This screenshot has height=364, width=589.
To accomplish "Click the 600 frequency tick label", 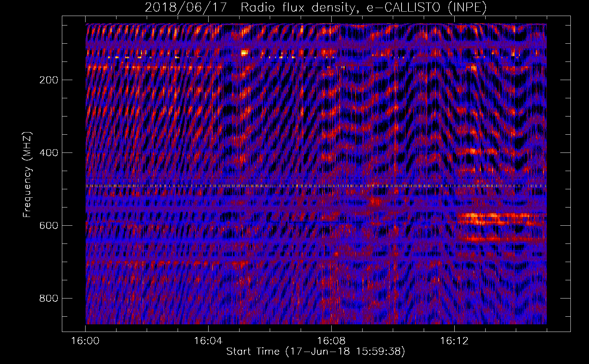I will tap(49, 226).
